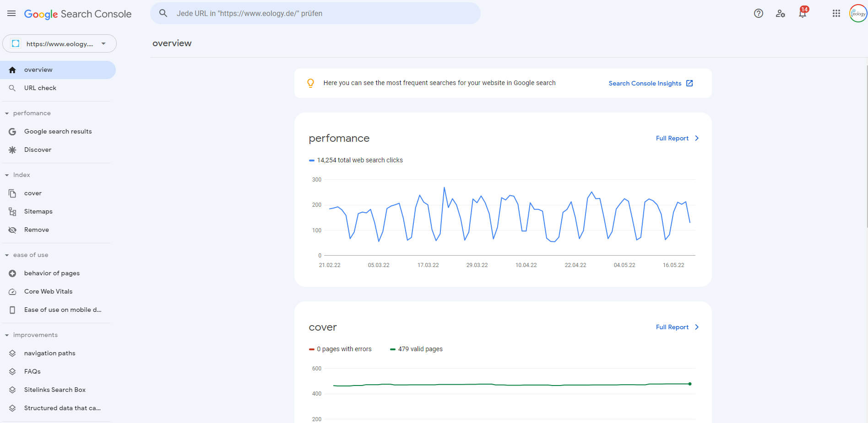Open Google search results report
Viewport: 868px width, 423px height.
pyautogui.click(x=58, y=132)
